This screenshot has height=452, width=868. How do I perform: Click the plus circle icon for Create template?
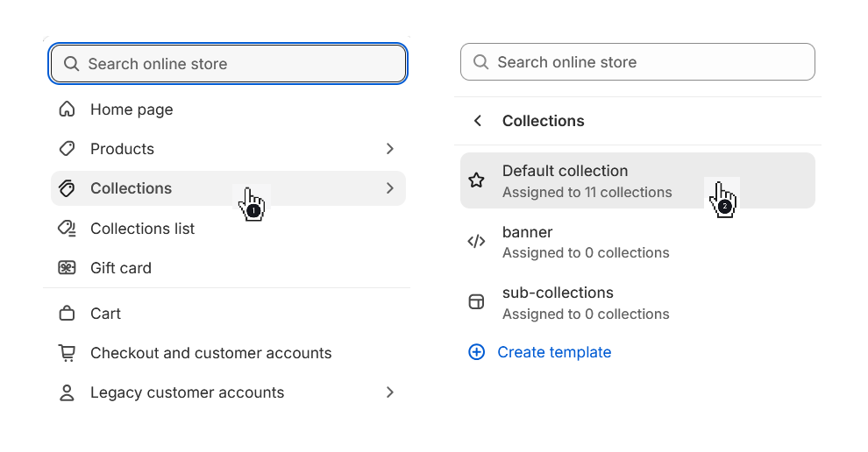477,352
